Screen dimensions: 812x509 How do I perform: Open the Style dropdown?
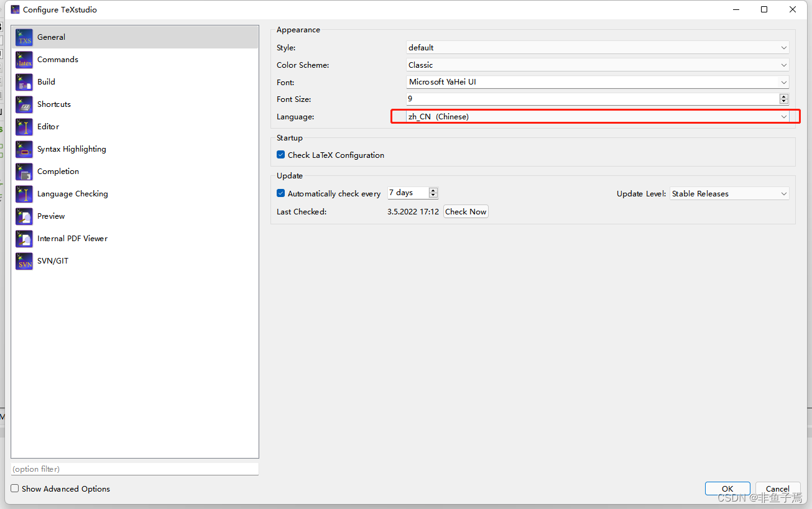597,47
